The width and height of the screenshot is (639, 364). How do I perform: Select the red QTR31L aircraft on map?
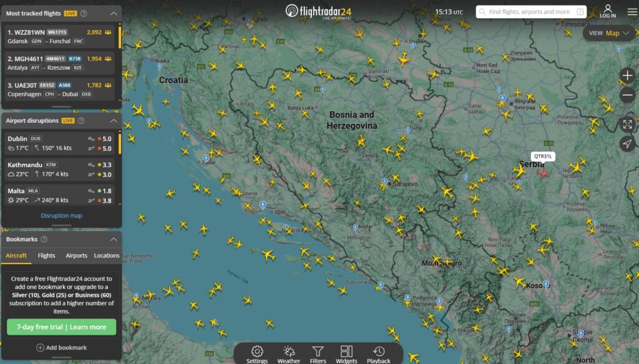coord(543,172)
